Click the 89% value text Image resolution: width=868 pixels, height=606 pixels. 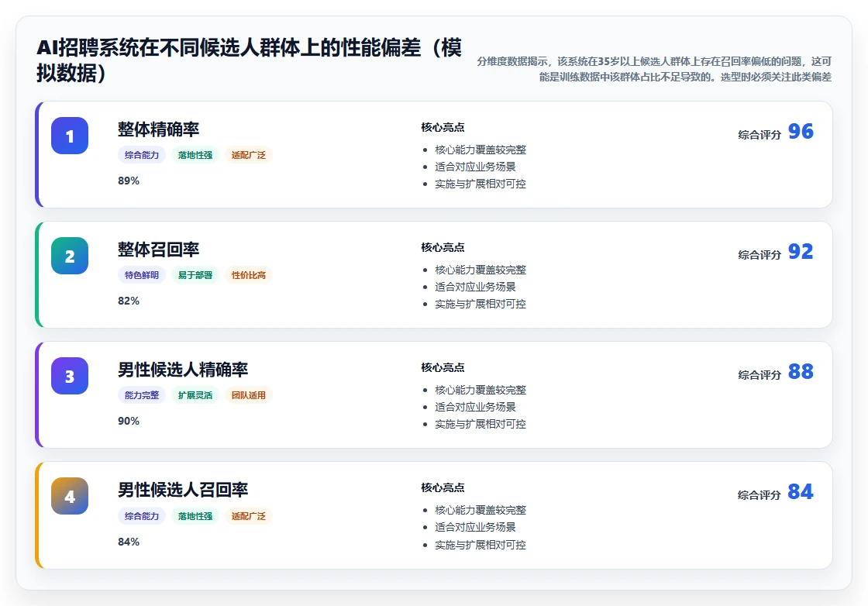click(129, 181)
